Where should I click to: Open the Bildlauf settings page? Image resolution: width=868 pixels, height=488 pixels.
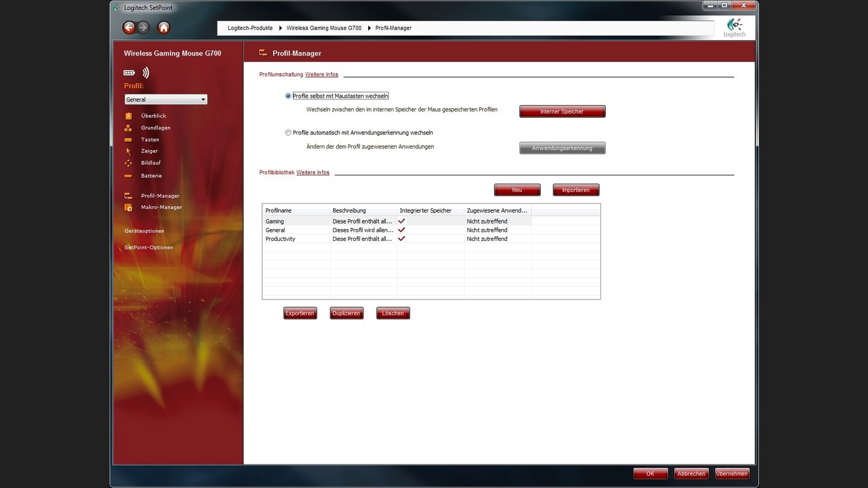[x=151, y=163]
